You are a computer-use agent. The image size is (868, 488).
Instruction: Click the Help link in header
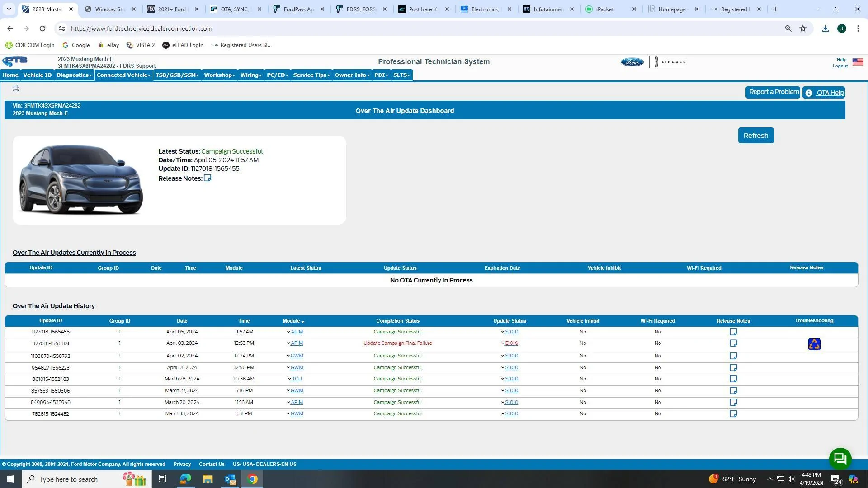841,60
